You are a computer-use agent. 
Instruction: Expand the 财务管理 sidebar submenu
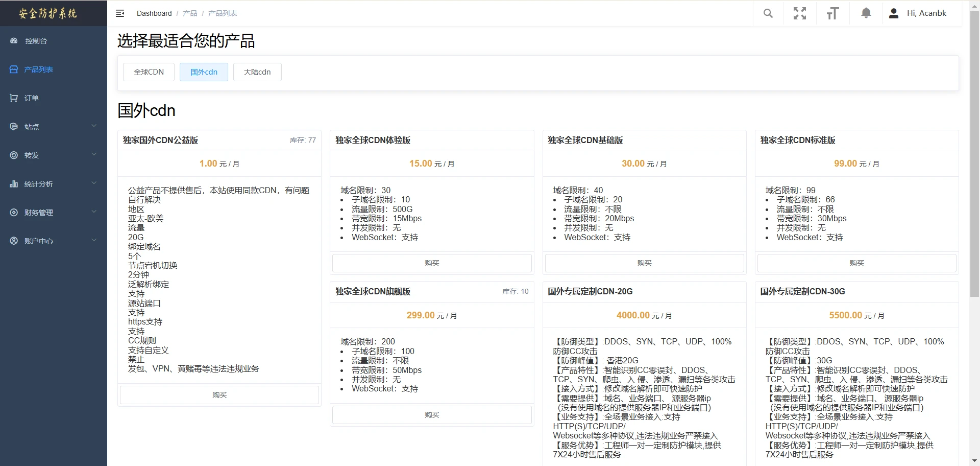click(53, 213)
